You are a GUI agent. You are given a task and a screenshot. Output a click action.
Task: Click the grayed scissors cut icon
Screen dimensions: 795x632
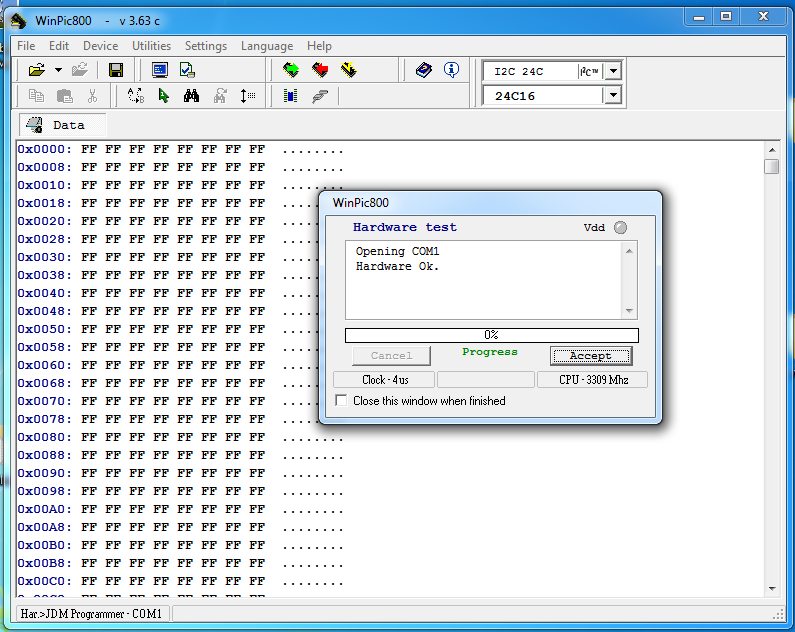point(92,95)
